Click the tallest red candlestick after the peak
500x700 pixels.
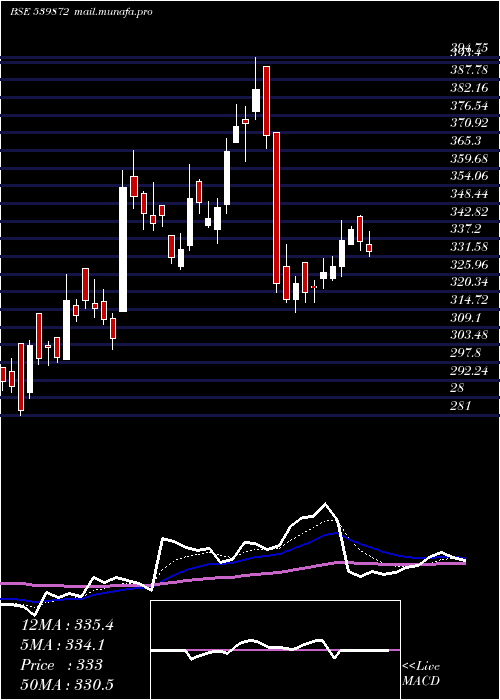pos(276,208)
